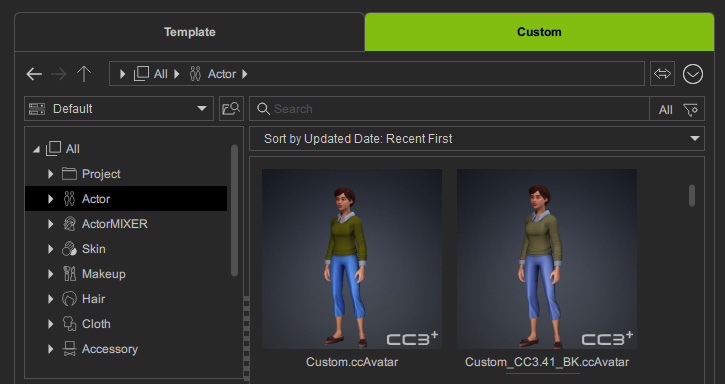
Task: Open the Default library dropdown
Action: (x=119, y=109)
